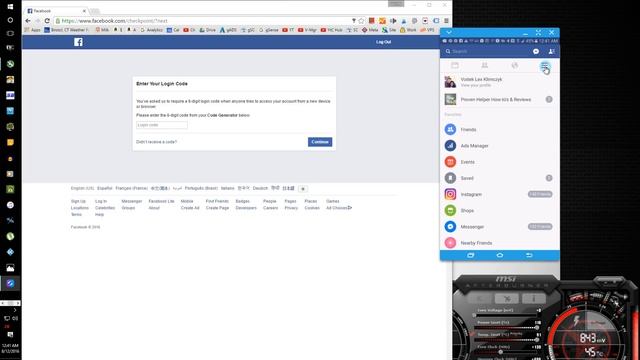Screen dimensions: 640x360
Task: Collapse the phone mirror window chevron
Action: 449,32
